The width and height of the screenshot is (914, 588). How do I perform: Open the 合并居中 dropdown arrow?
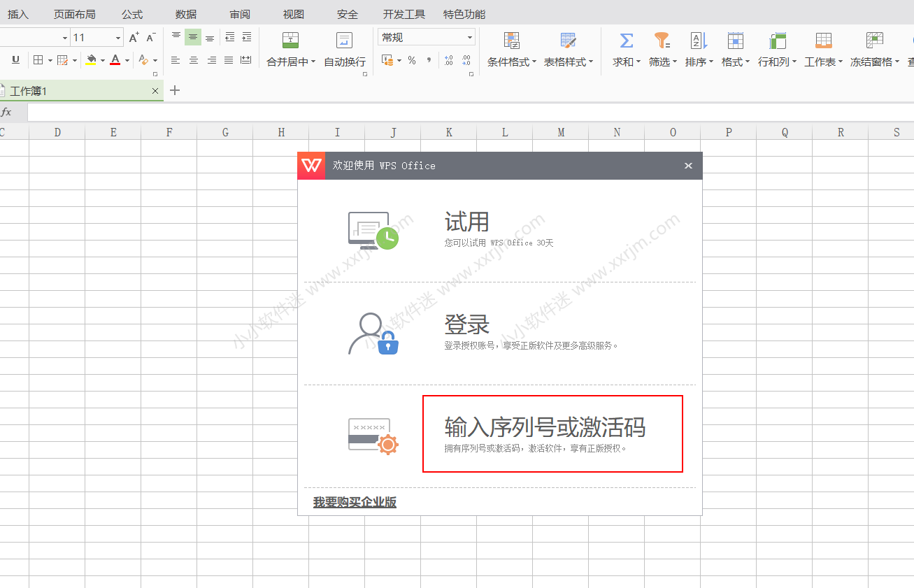pyautogui.click(x=313, y=62)
